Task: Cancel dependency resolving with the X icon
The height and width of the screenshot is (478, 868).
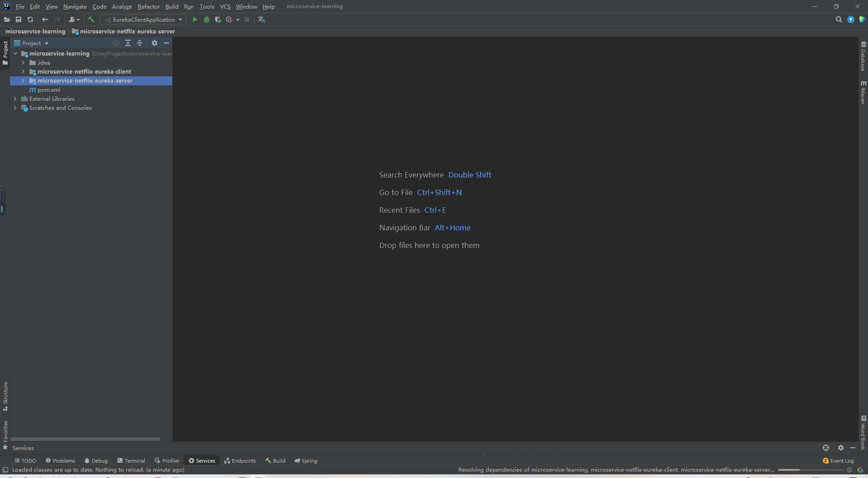Action: 849,470
